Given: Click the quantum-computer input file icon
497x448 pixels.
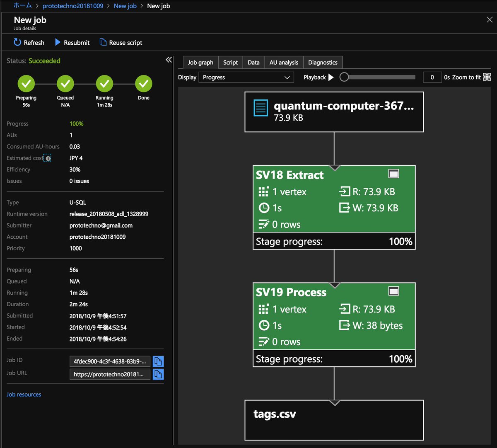Looking at the screenshot, I should pyautogui.click(x=261, y=108).
